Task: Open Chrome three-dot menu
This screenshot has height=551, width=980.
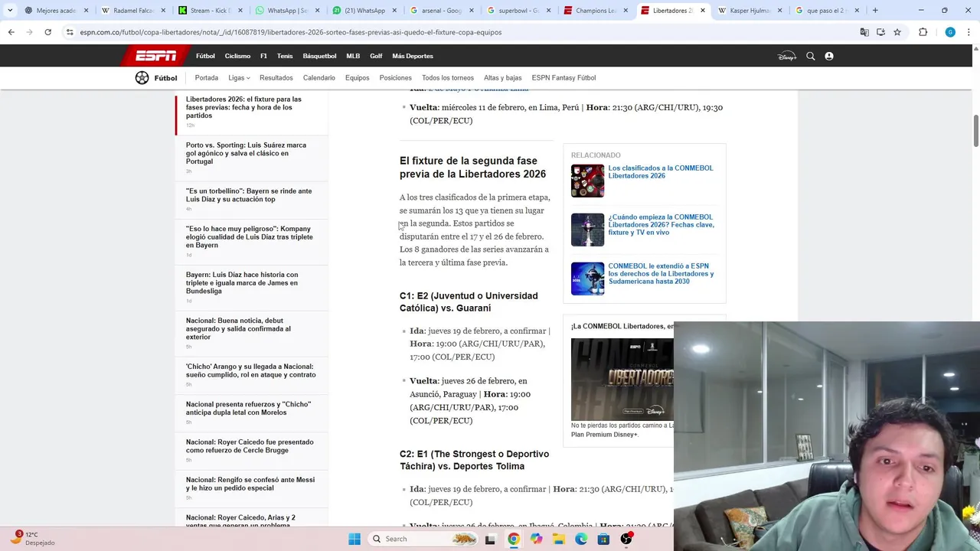Action: click(x=969, y=32)
